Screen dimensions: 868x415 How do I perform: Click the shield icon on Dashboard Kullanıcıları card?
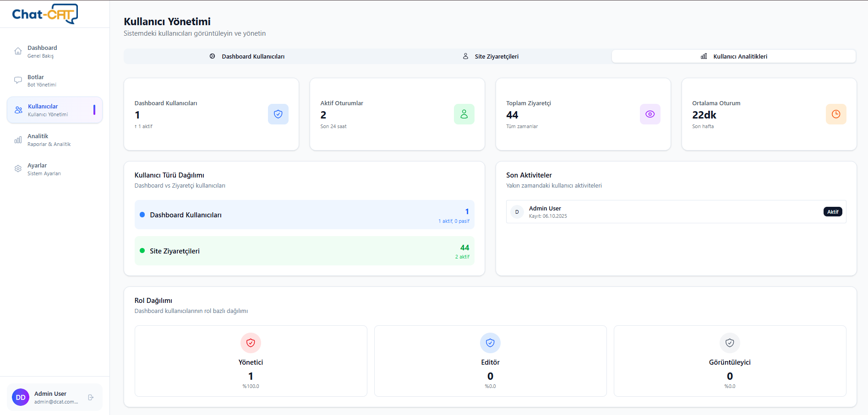[x=278, y=114]
